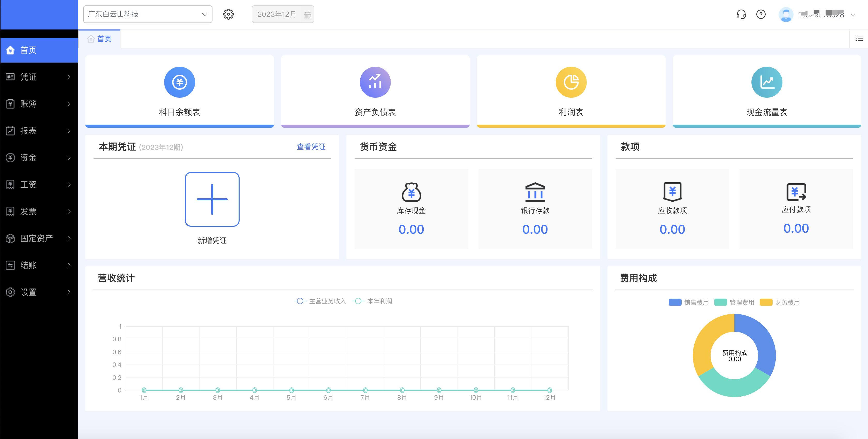
Task: Open the 现金流量表 chart icon
Action: [x=767, y=82]
